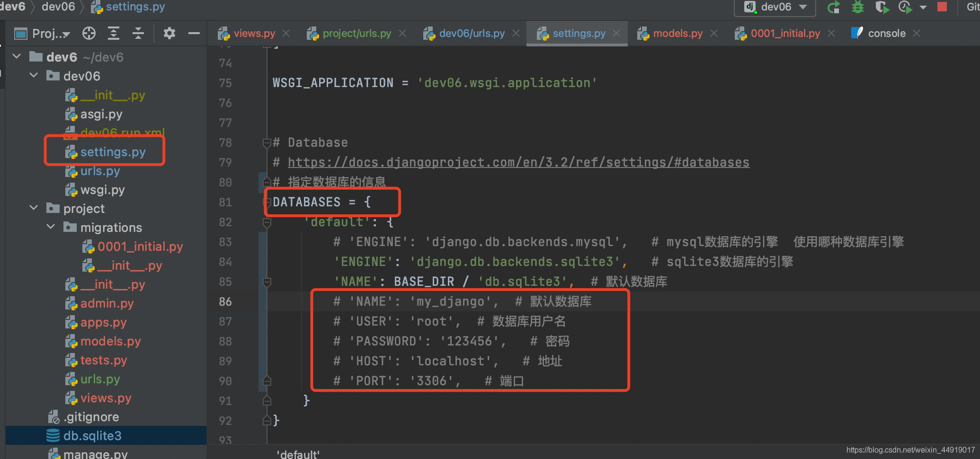980x459 pixels.
Task: Click the rerun dev06 icon
Action: coord(834,7)
